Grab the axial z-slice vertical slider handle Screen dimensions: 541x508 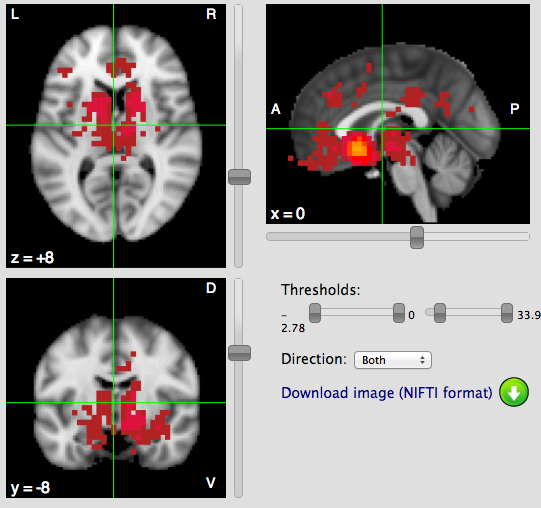click(239, 177)
